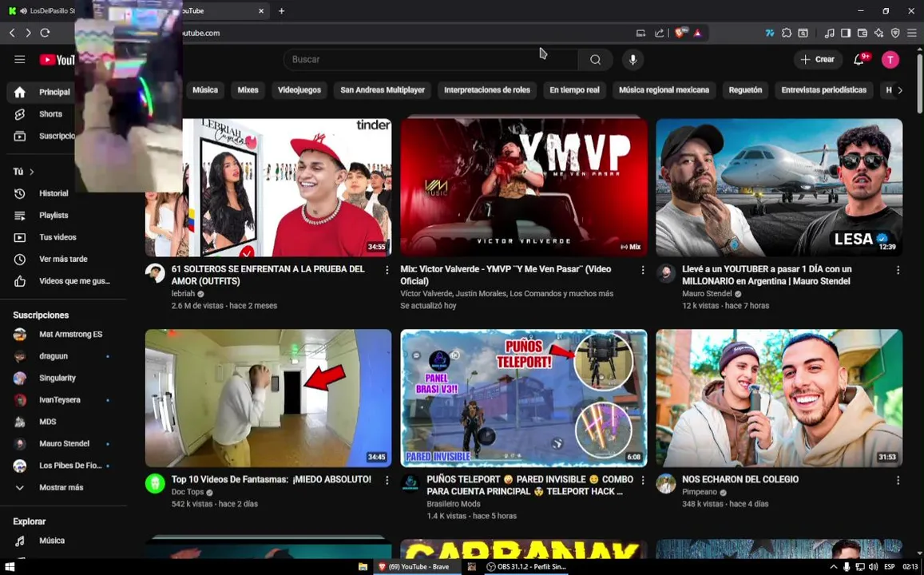The width and height of the screenshot is (924, 575).
Task: Open the system volume icon in tray
Action: pos(873,567)
